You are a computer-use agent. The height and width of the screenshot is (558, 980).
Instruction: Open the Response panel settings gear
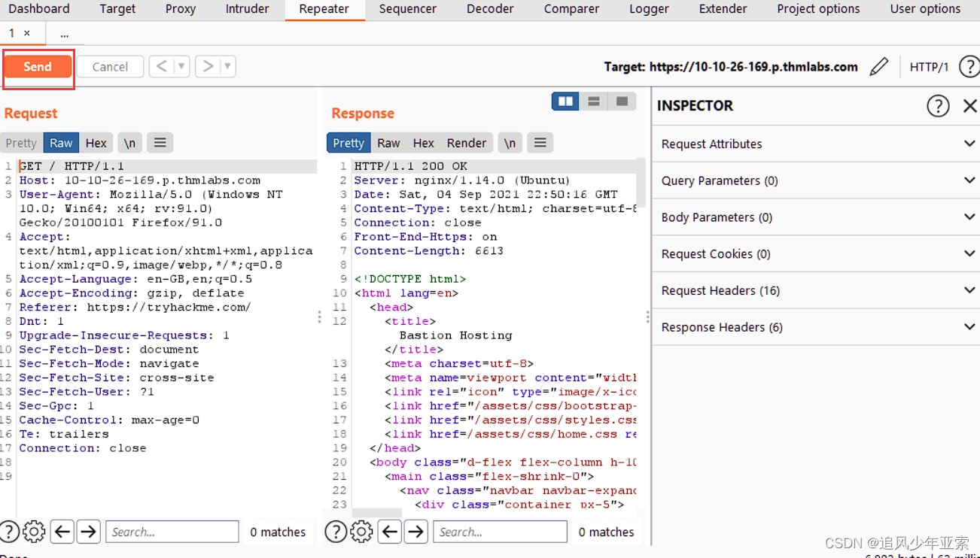(x=362, y=532)
